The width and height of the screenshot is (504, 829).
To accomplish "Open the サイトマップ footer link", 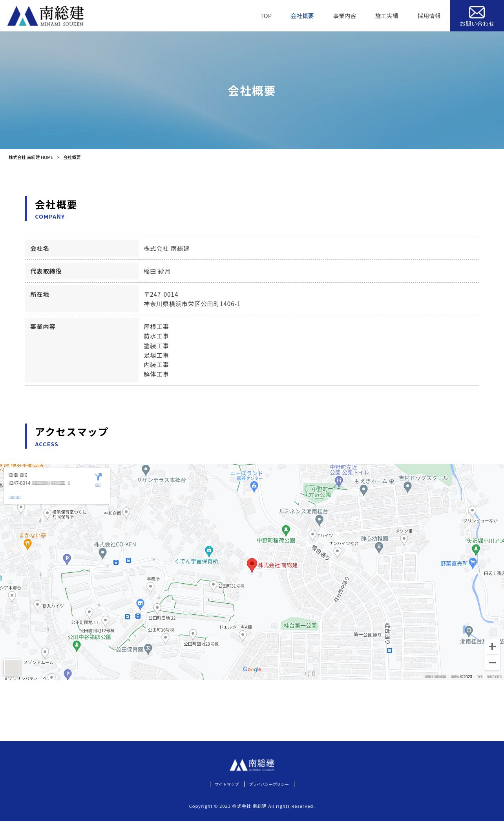I will point(227,784).
